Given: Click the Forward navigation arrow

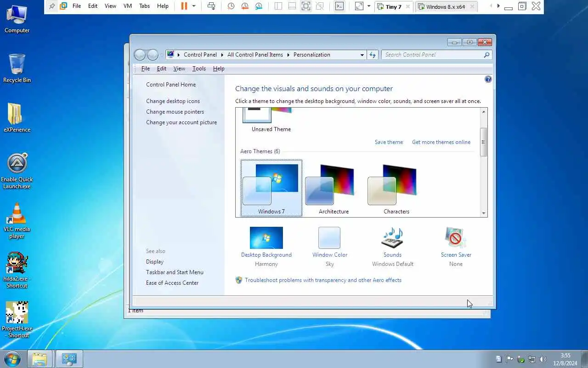Looking at the screenshot, I should (x=153, y=55).
